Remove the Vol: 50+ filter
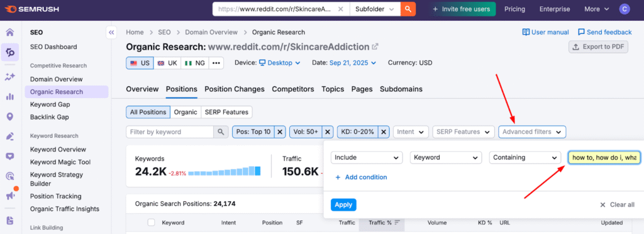This screenshot has width=644, height=234. tap(327, 131)
